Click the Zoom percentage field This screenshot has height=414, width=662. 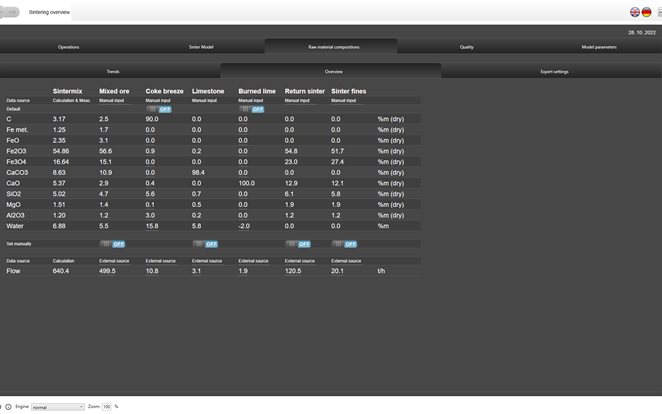click(x=106, y=407)
